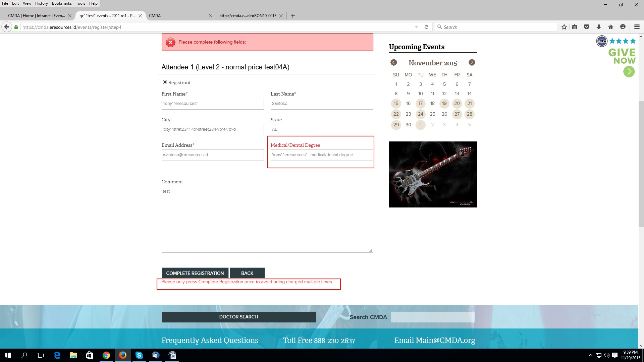644x362 pixels.
Task: Go back using browser back arrow
Action: pyautogui.click(x=6, y=27)
